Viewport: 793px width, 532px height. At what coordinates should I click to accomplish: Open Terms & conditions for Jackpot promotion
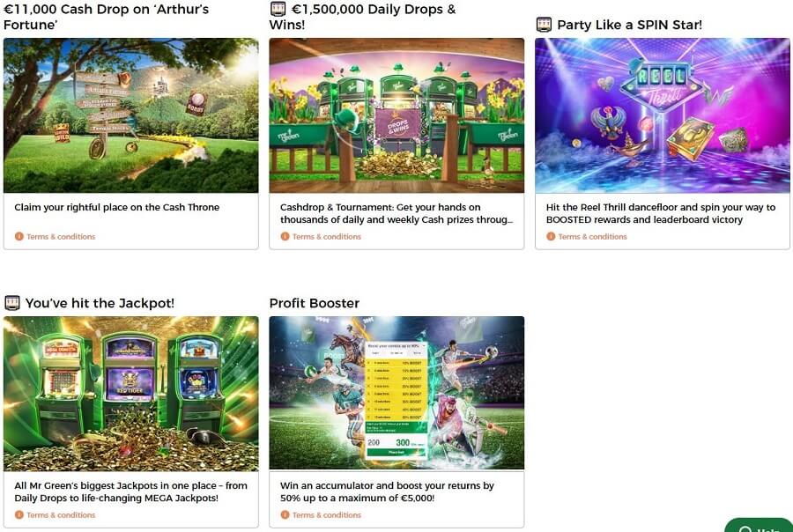tap(61, 515)
